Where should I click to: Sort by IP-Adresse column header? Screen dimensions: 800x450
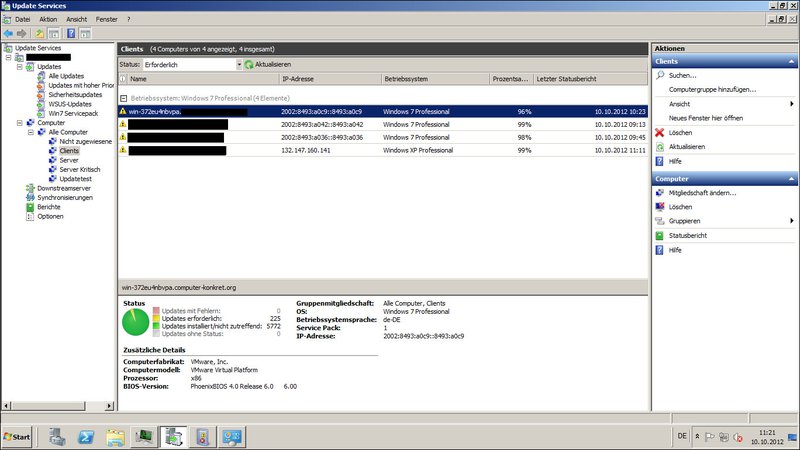click(x=331, y=79)
